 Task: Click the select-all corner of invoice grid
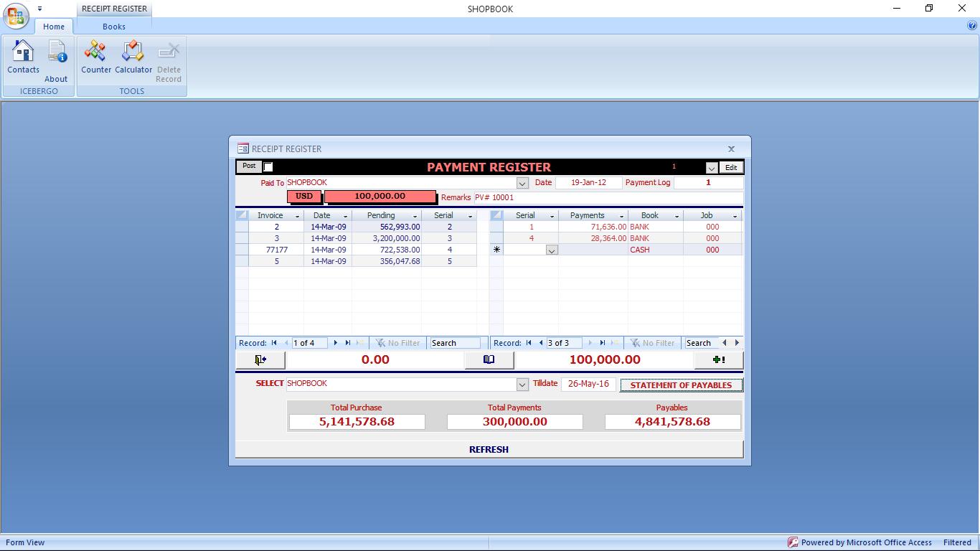[242, 215]
